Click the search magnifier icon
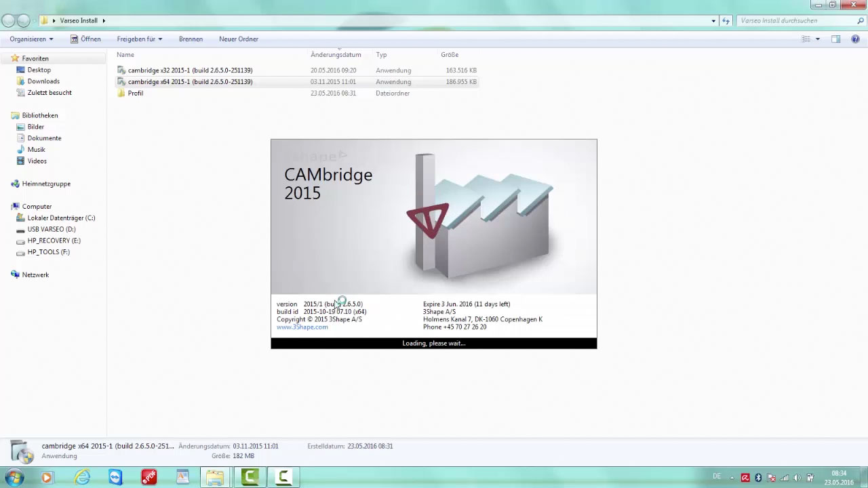This screenshot has width=868, height=488. (x=860, y=21)
